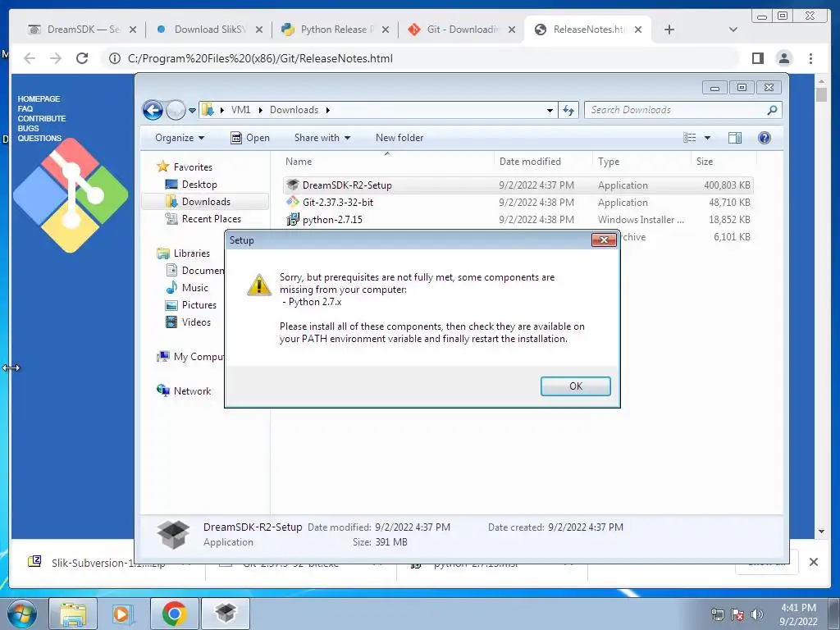Click Explorer forward navigation arrow
This screenshot has width=840, height=630.
point(176,111)
